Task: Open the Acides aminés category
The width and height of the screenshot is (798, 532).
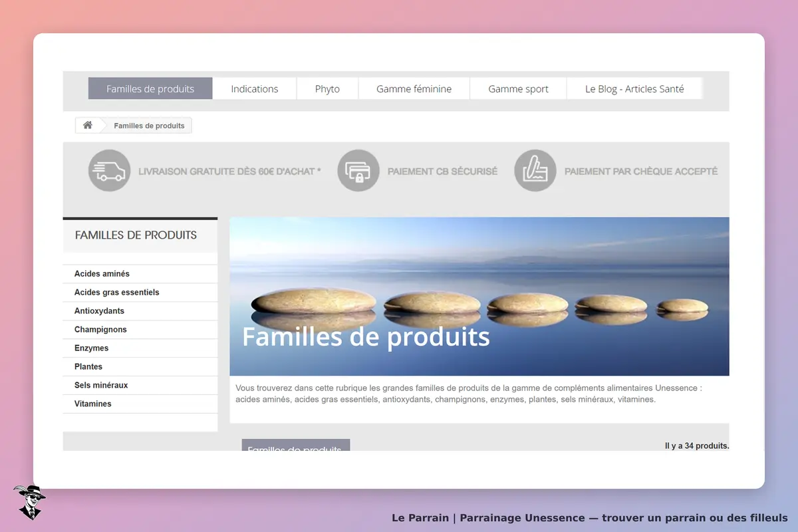Action: (x=140, y=274)
